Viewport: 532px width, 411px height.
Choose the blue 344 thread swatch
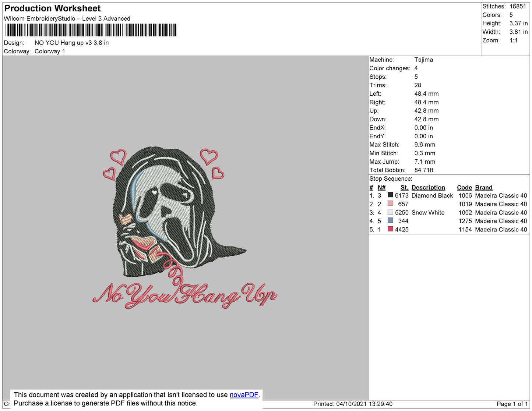(x=390, y=220)
